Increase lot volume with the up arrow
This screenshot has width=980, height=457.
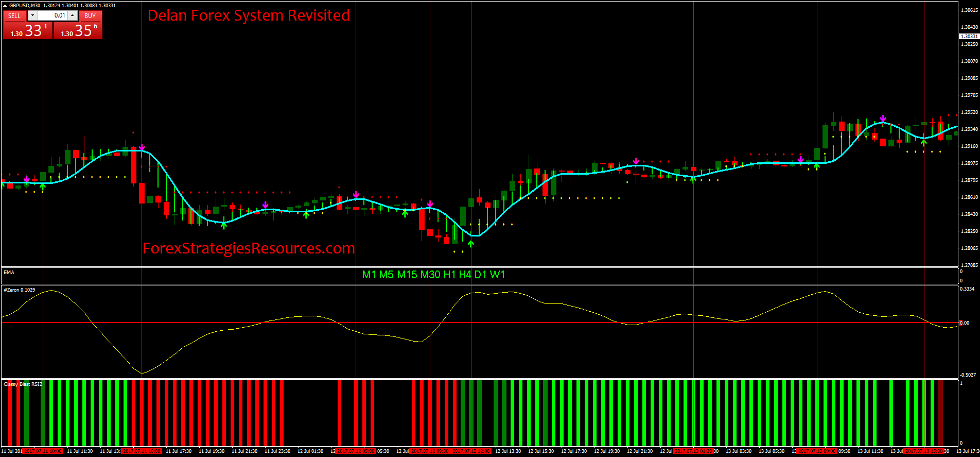73,15
